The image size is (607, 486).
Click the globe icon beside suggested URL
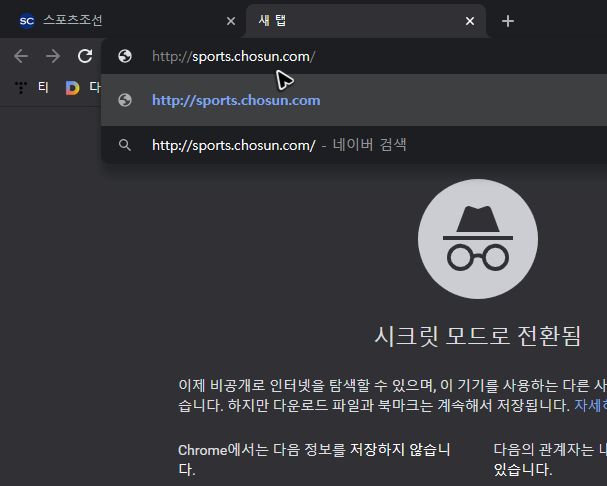(x=125, y=100)
